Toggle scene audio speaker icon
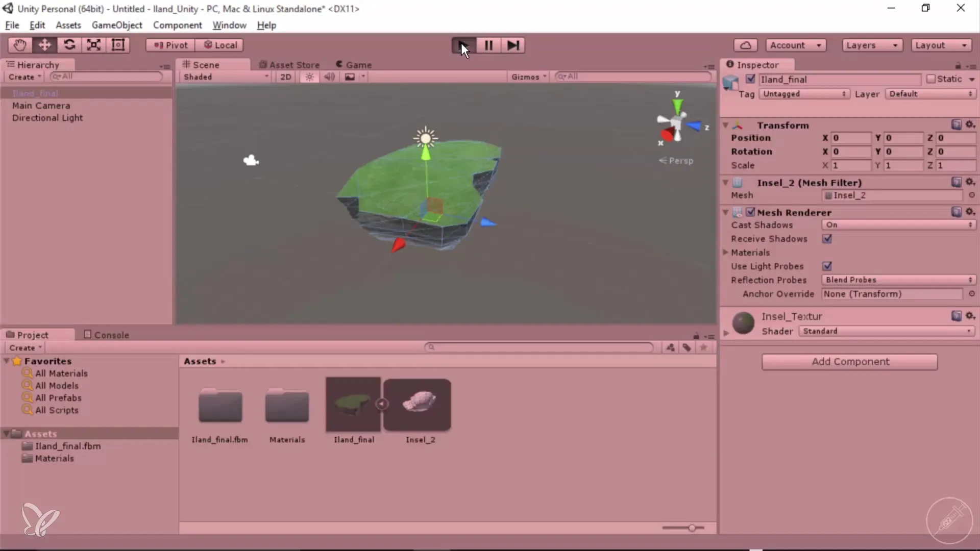Image resolution: width=980 pixels, height=551 pixels. point(329,77)
